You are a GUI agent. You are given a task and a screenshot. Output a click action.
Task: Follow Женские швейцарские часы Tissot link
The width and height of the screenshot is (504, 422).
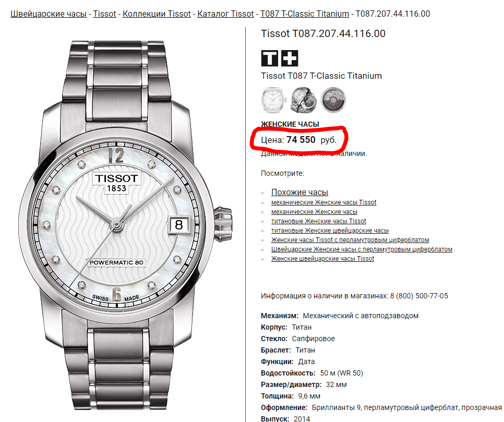point(323,258)
